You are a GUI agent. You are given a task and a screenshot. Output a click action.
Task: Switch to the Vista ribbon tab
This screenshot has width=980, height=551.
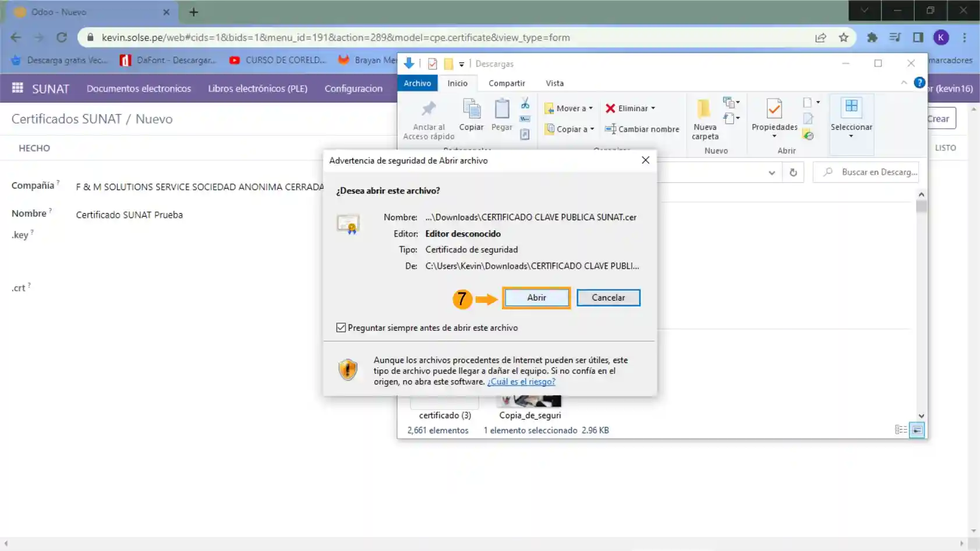554,83
